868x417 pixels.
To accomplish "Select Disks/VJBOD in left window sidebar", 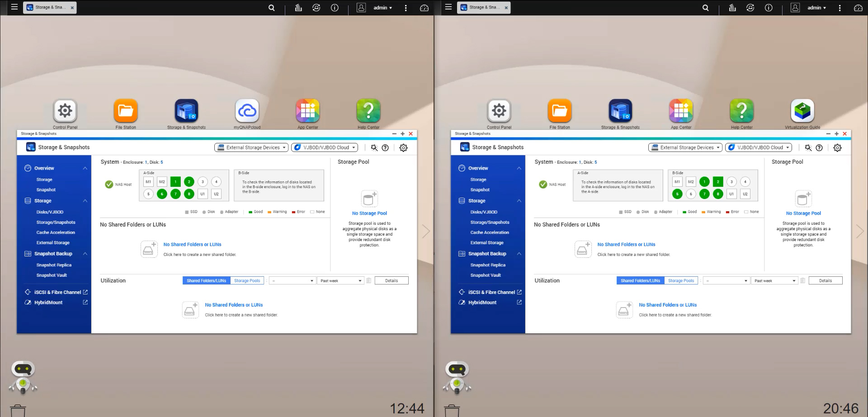I will coord(50,212).
